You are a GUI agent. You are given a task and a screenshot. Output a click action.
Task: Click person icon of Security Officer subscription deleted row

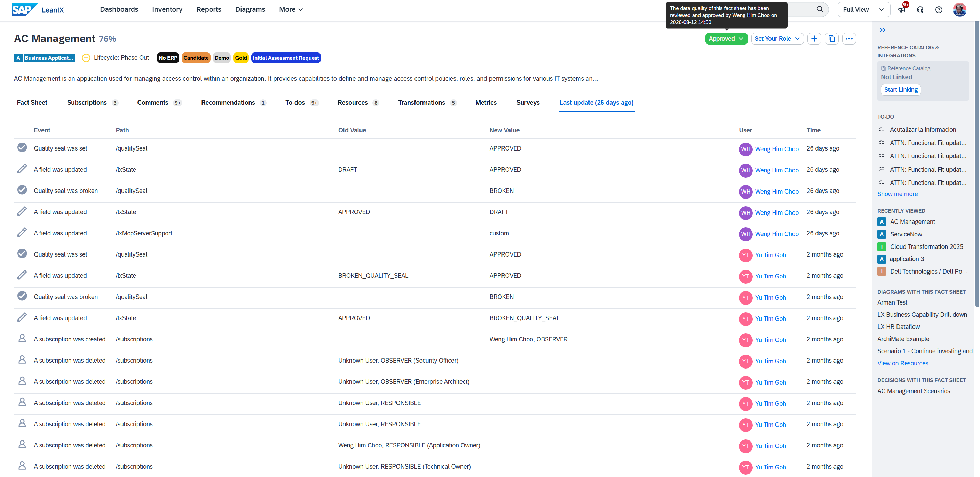pyautogui.click(x=22, y=359)
